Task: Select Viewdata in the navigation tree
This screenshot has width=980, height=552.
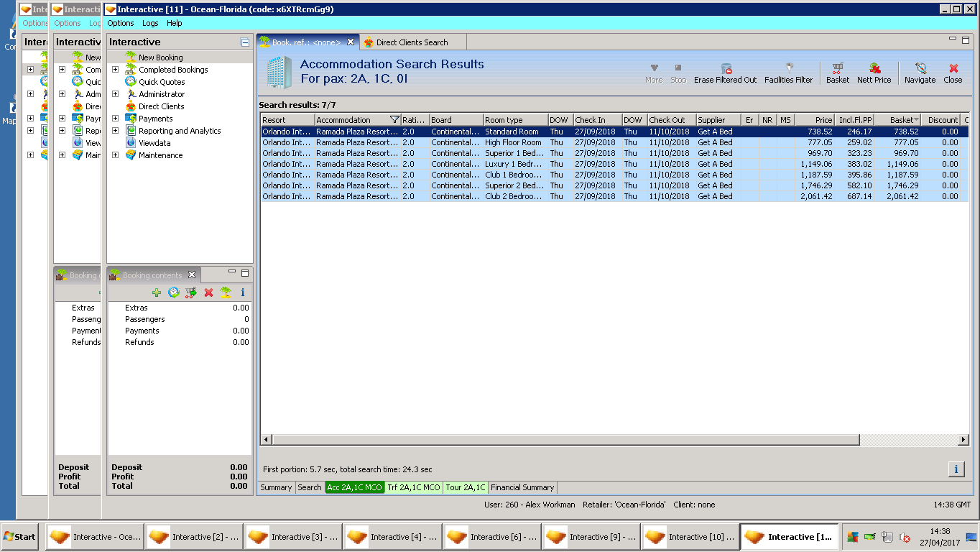Action: pos(154,143)
